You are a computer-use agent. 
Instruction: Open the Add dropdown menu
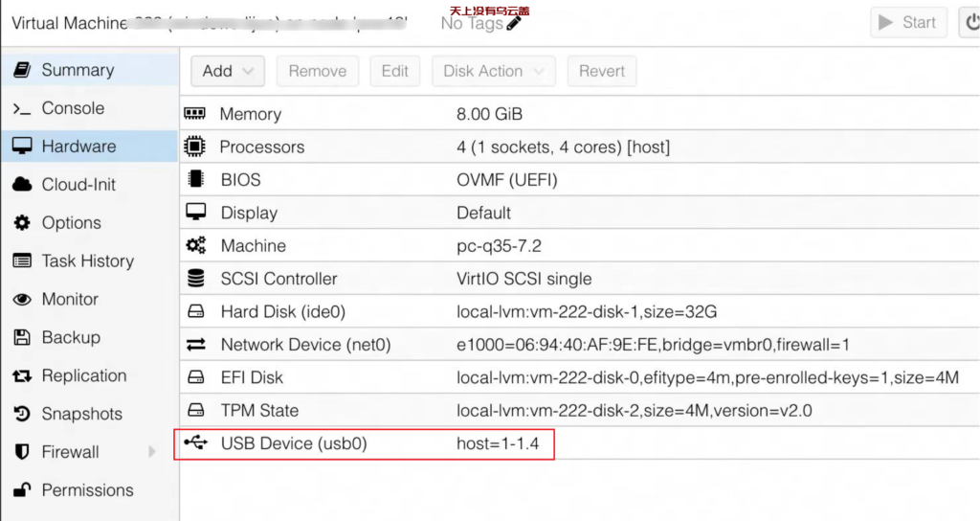(228, 71)
